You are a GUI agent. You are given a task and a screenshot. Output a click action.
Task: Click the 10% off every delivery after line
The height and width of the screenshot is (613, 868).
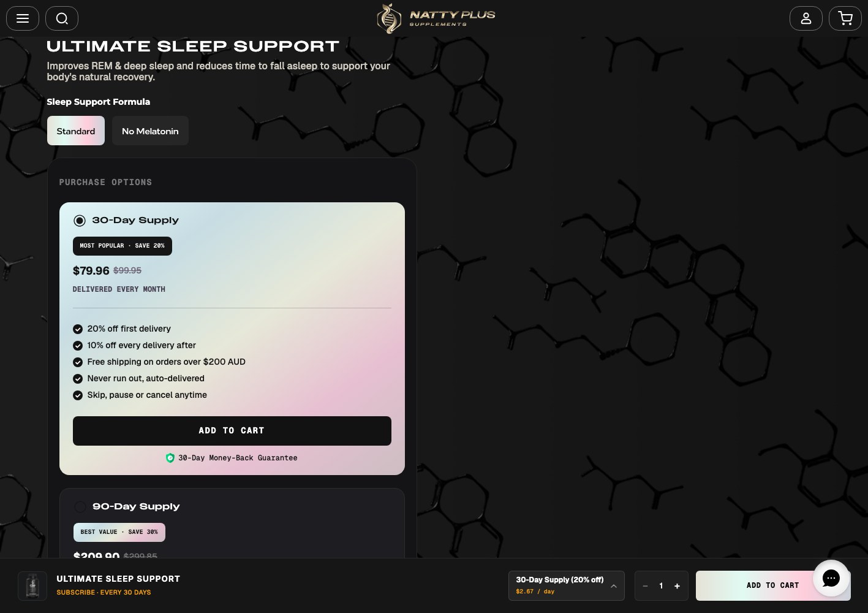click(142, 345)
